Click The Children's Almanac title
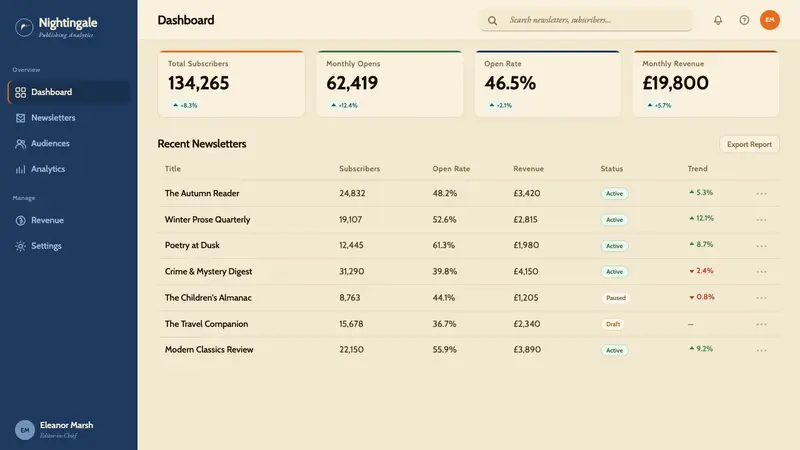 (208, 298)
